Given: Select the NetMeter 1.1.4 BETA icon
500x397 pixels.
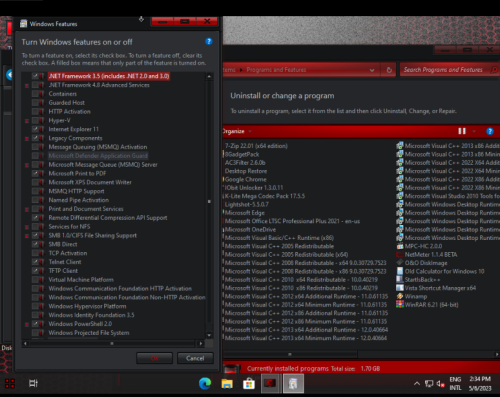Looking at the screenshot, I should point(400,255).
